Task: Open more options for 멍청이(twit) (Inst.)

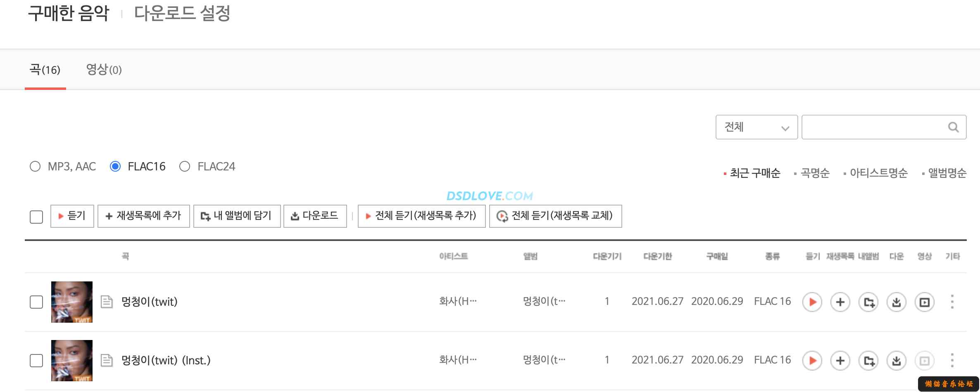Action: [952, 361]
